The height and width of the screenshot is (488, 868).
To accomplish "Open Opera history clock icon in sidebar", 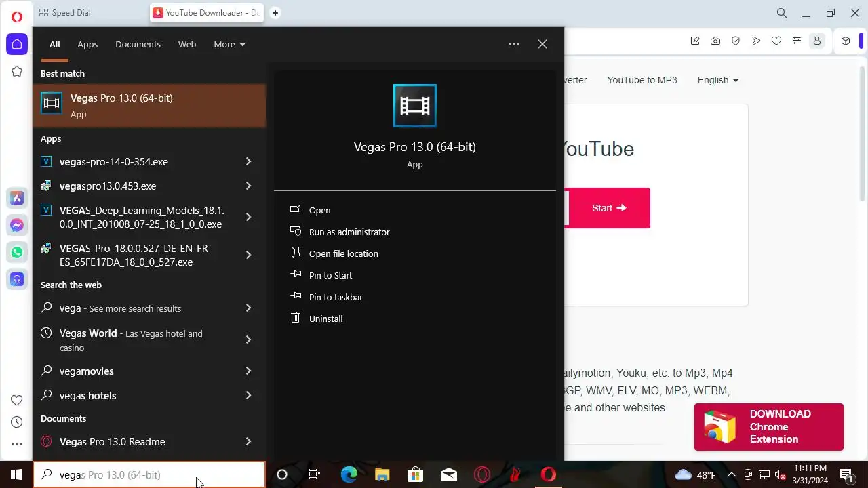I will click(17, 422).
